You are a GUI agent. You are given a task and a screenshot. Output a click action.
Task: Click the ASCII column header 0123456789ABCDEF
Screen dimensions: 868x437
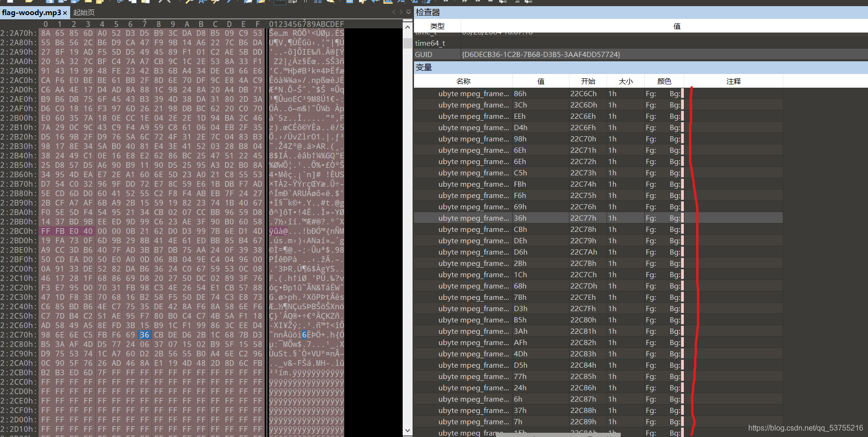coord(307,24)
